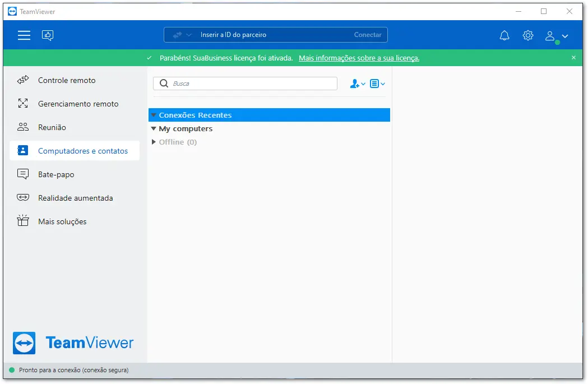This screenshot has width=588, height=384.
Task: Open Realidade aumentada section
Action: [x=75, y=198]
